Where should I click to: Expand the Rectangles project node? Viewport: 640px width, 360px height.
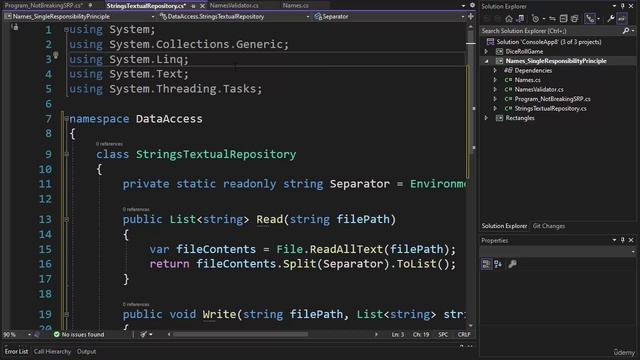486,118
